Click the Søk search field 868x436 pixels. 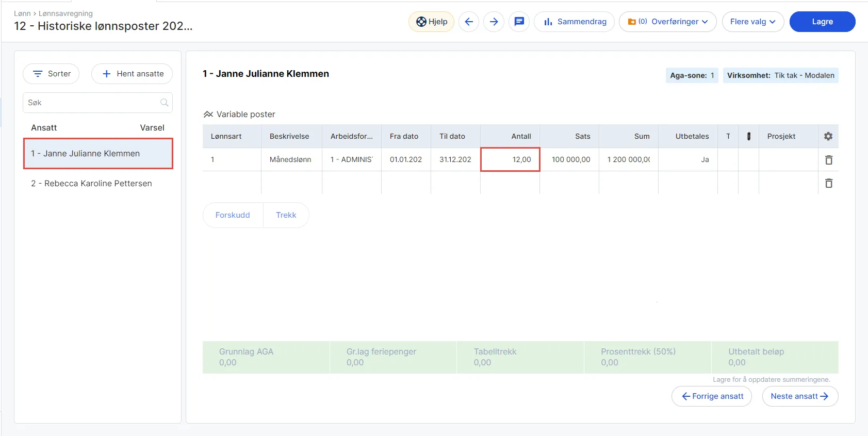coord(92,103)
